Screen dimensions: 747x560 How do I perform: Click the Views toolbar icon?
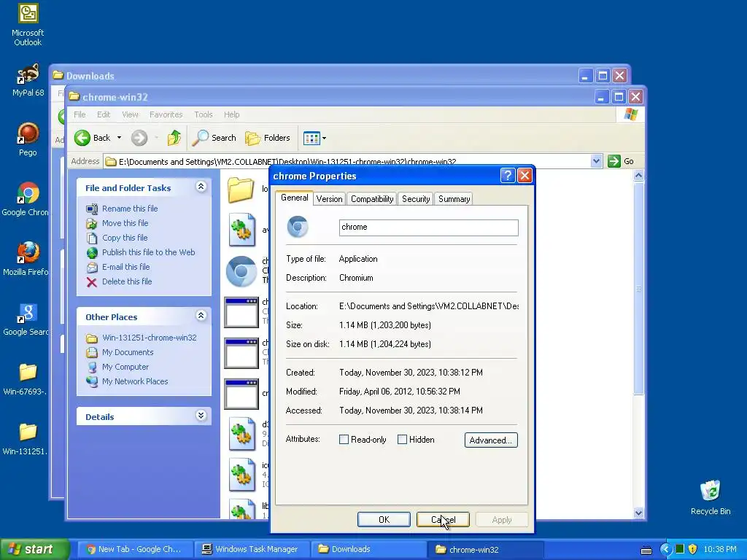pyautogui.click(x=311, y=138)
